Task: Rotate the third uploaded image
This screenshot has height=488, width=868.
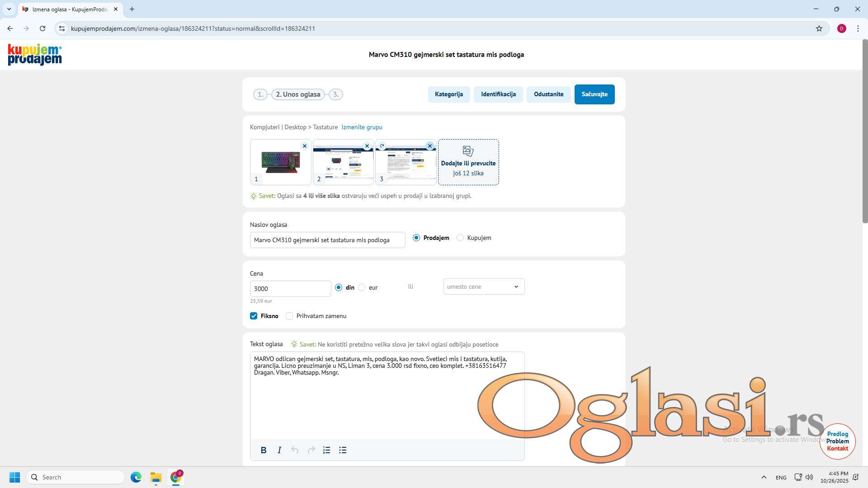Action: (382, 146)
